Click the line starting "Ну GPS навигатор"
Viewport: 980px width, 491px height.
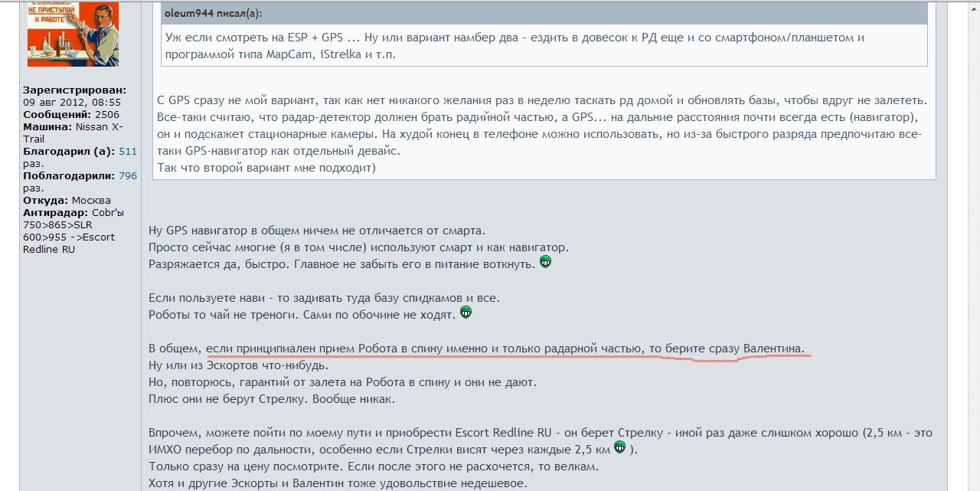point(317,231)
